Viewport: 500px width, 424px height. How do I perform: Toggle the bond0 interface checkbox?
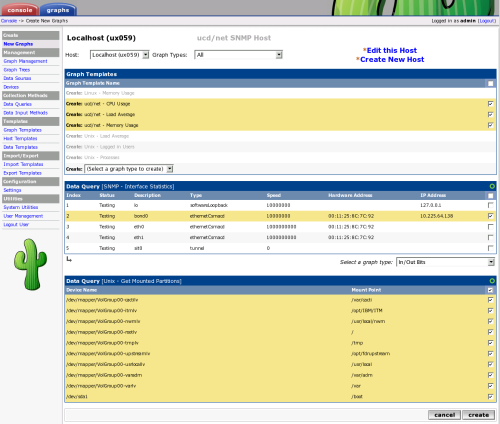coord(490,216)
